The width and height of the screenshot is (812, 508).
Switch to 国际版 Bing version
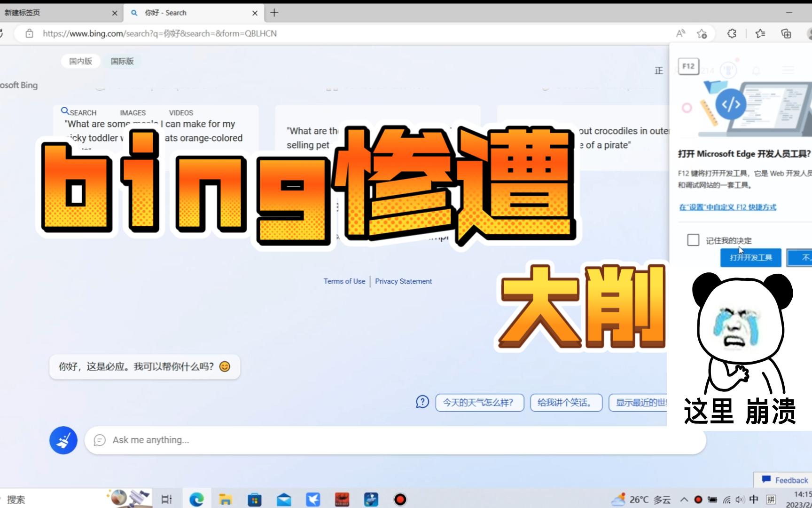[x=122, y=61]
